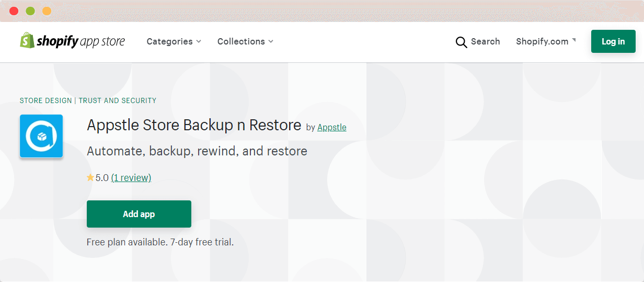Viewport: 644px width, 282px height.
Task: Click the yellow-orange window button
Action: [47, 11]
